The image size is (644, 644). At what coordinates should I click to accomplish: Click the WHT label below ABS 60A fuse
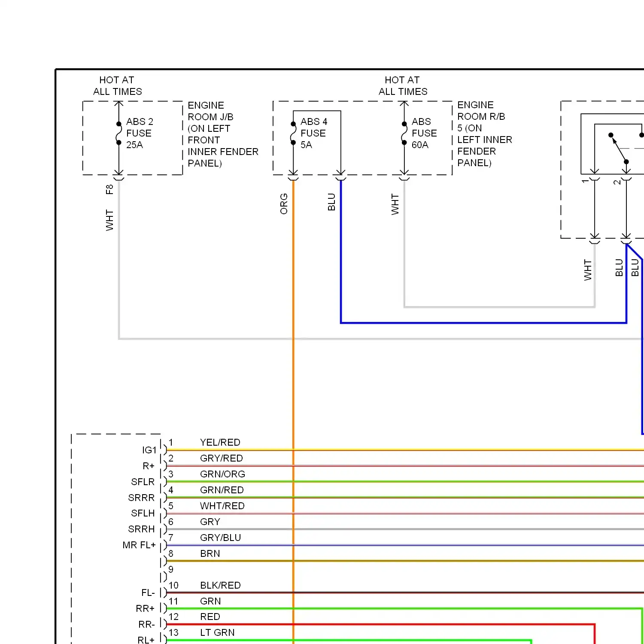[x=395, y=204]
